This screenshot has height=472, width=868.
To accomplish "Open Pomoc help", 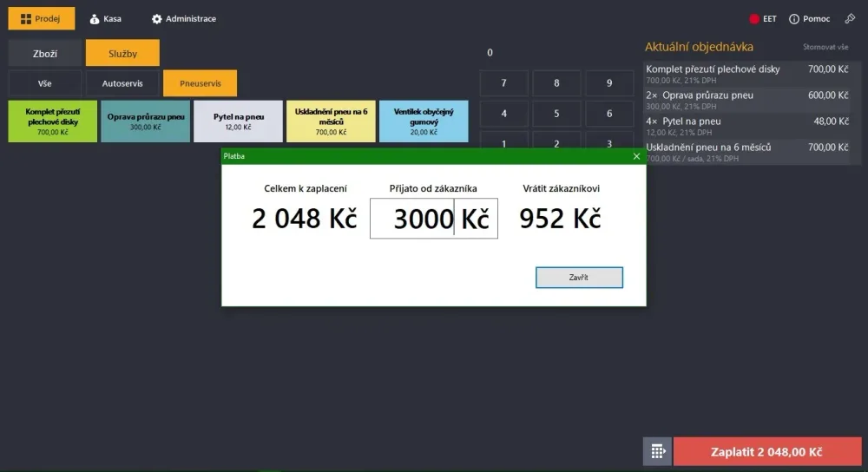I will tap(809, 19).
